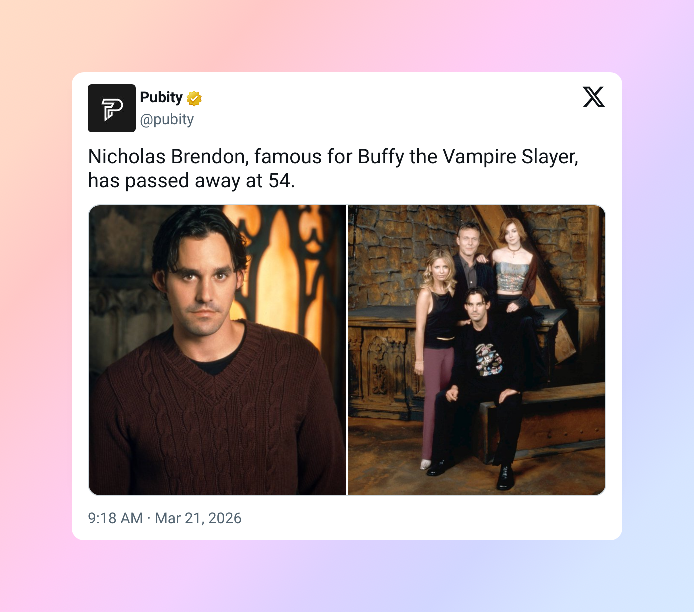Viewport: 694px width, 612px height.
Task: Open the portrait photo of man in sweater
Action: [x=217, y=350]
